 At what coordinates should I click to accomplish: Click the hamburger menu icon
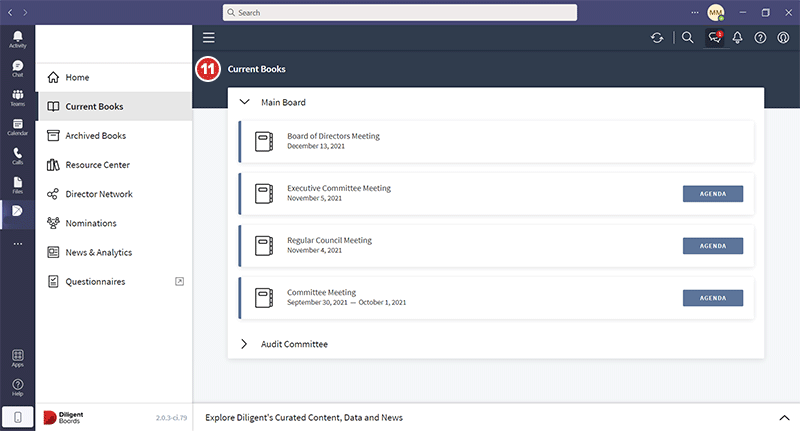[209, 38]
